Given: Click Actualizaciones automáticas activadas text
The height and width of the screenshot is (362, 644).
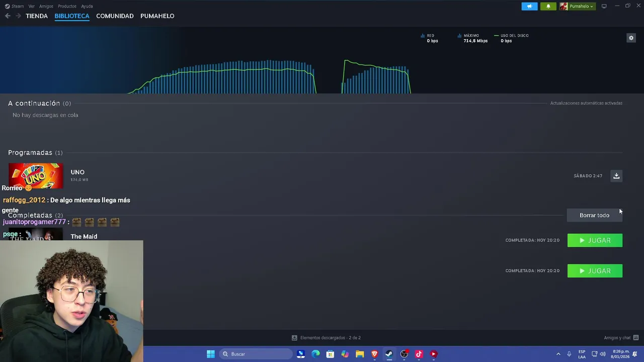Looking at the screenshot, I should pyautogui.click(x=586, y=103).
